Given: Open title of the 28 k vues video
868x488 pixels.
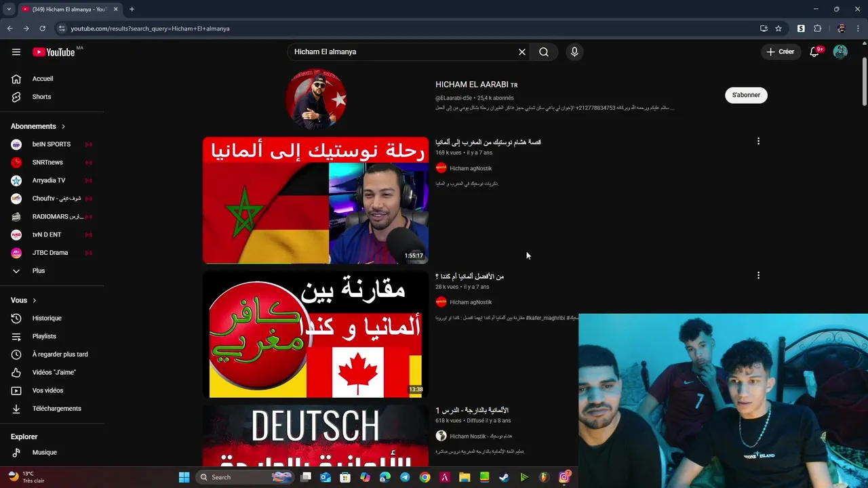Looking at the screenshot, I should pyautogui.click(x=469, y=277).
